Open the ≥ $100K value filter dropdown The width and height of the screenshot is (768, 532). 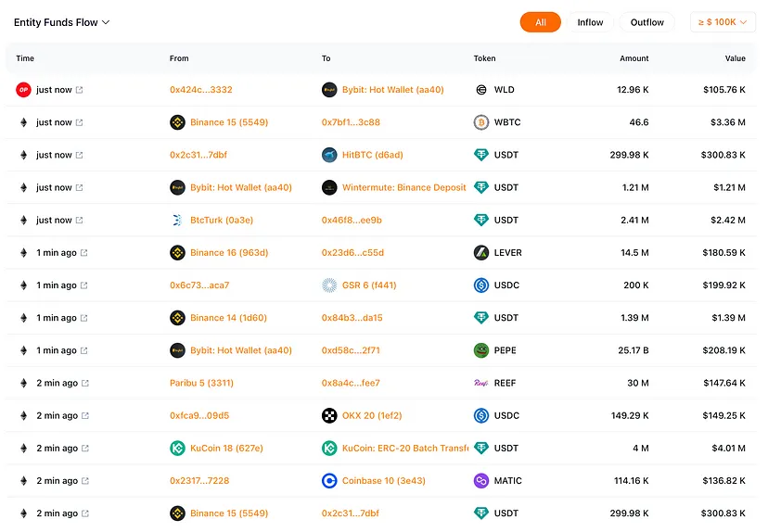tap(723, 22)
